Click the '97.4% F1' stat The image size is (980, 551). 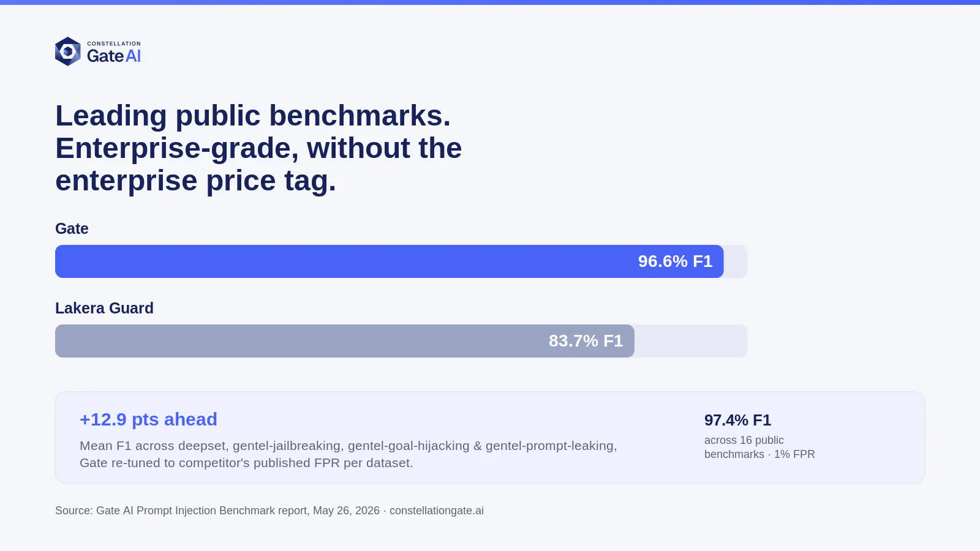(x=737, y=421)
